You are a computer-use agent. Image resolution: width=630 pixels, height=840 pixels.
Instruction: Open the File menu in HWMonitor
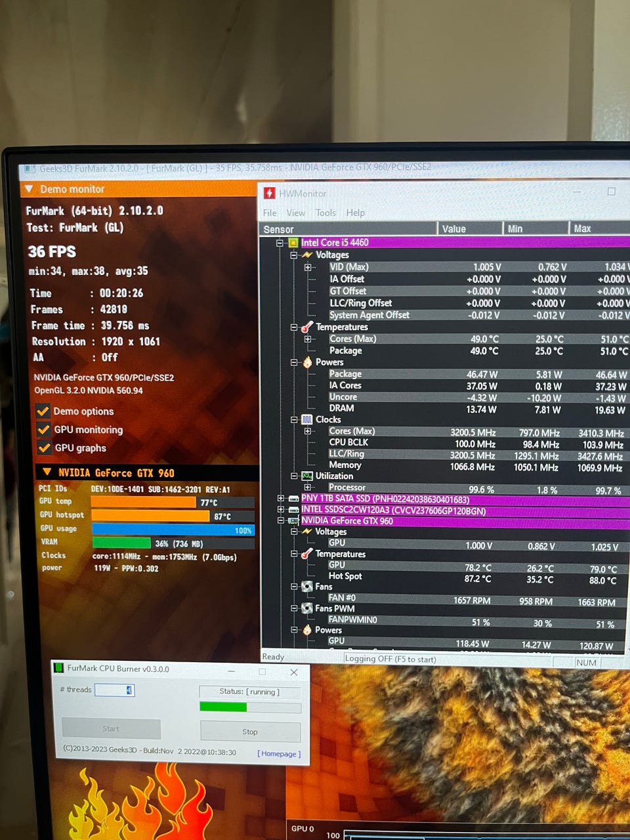click(270, 213)
